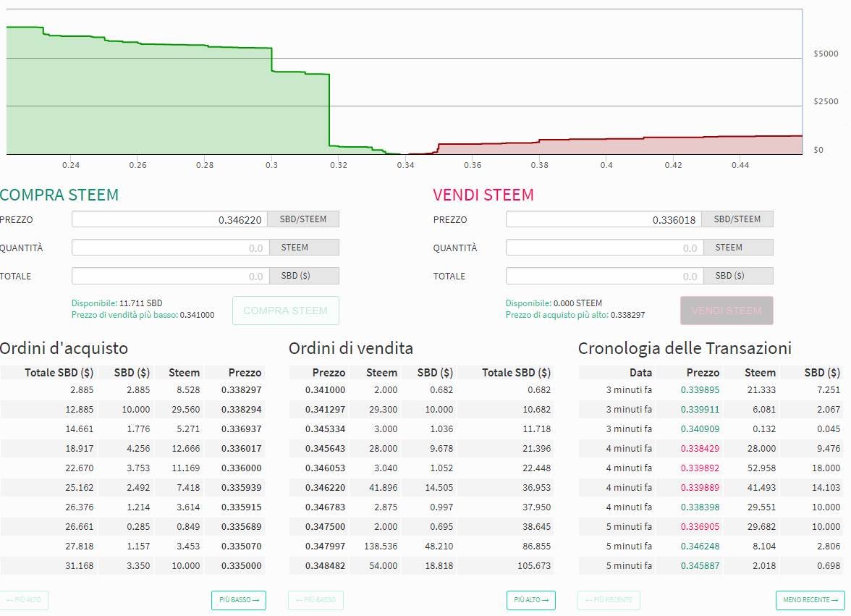Screen dimensions: 851x616
Task: Click the Compra Steem price input field
Action: (x=171, y=219)
